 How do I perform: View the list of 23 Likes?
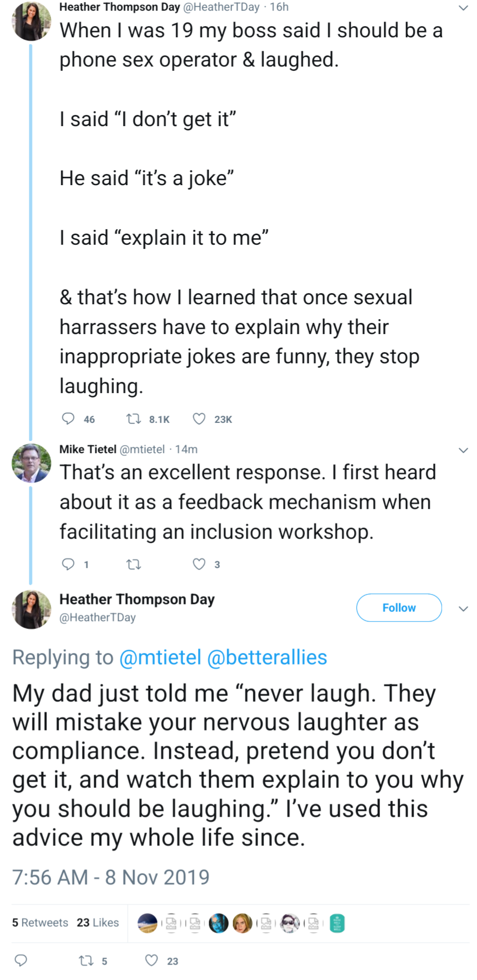pos(97,923)
